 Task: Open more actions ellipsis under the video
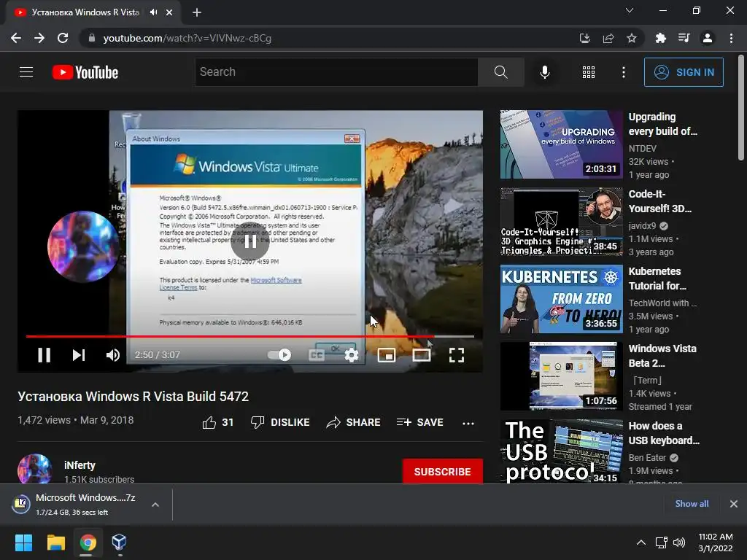(x=468, y=423)
